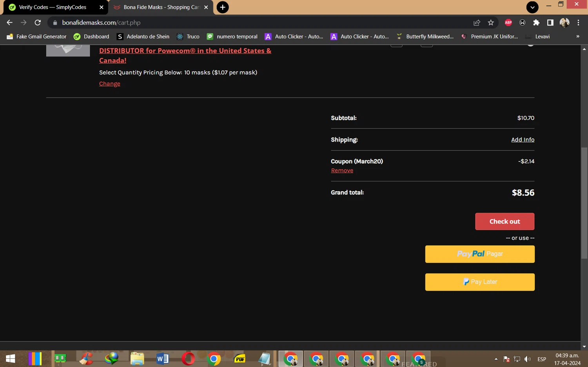The height and width of the screenshot is (367, 588).
Task: Launch WinRAR from the taskbar
Action: tap(35, 359)
